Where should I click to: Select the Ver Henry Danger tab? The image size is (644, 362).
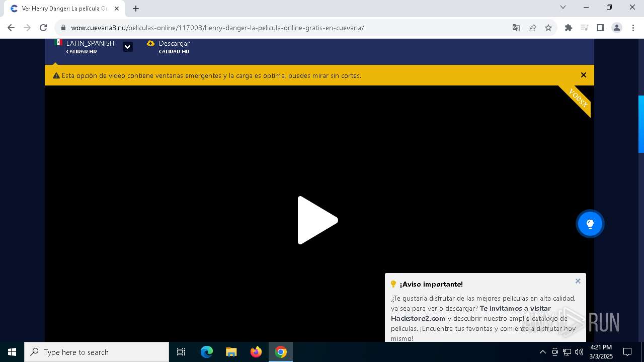point(64,9)
